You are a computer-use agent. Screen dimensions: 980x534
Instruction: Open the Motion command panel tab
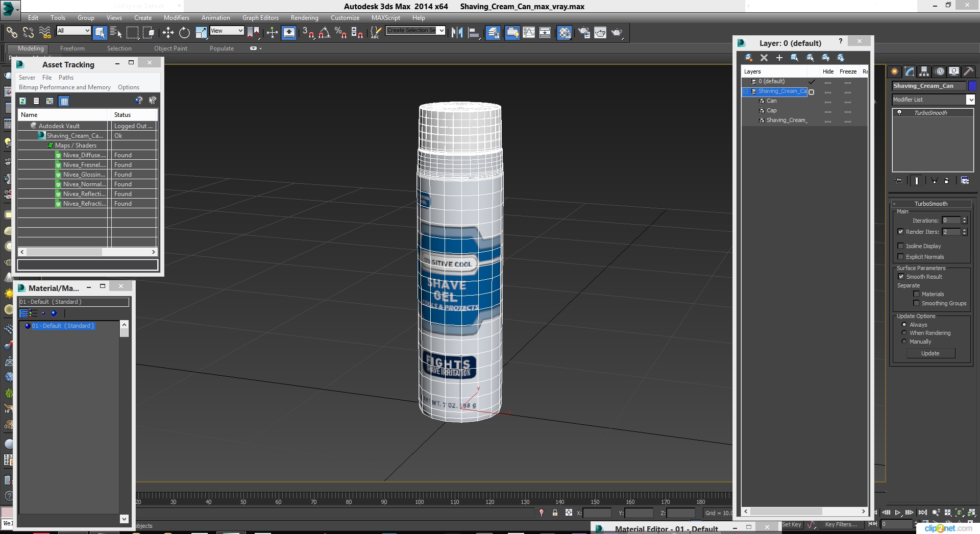tap(940, 71)
